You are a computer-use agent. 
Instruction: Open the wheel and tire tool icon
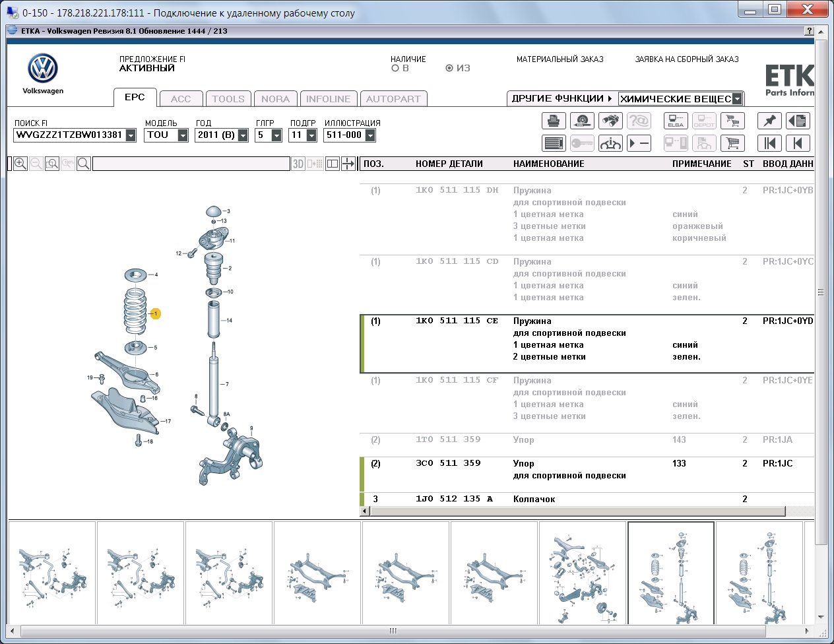click(582, 121)
